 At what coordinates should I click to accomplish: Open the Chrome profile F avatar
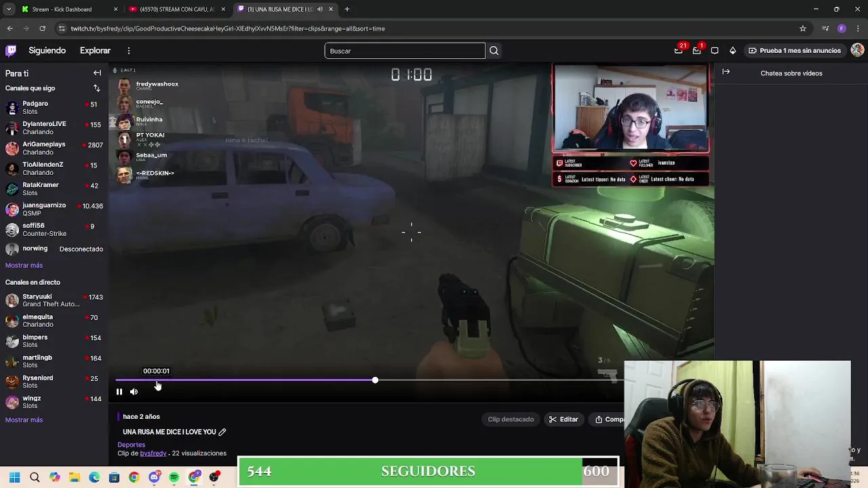[842, 28]
